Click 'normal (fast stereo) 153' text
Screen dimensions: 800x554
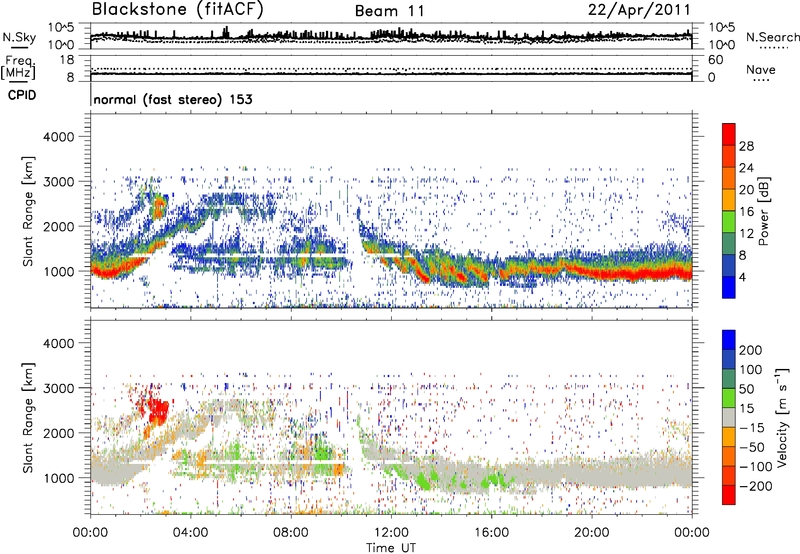tap(173, 100)
